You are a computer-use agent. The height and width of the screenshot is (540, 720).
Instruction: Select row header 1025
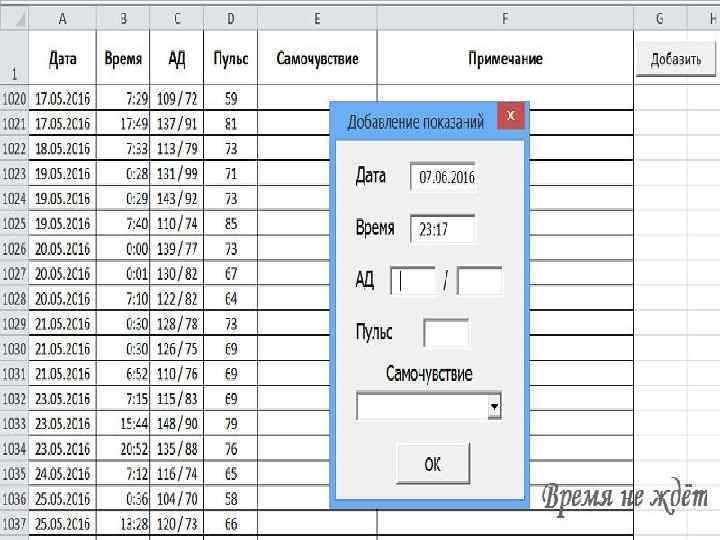coord(14,224)
